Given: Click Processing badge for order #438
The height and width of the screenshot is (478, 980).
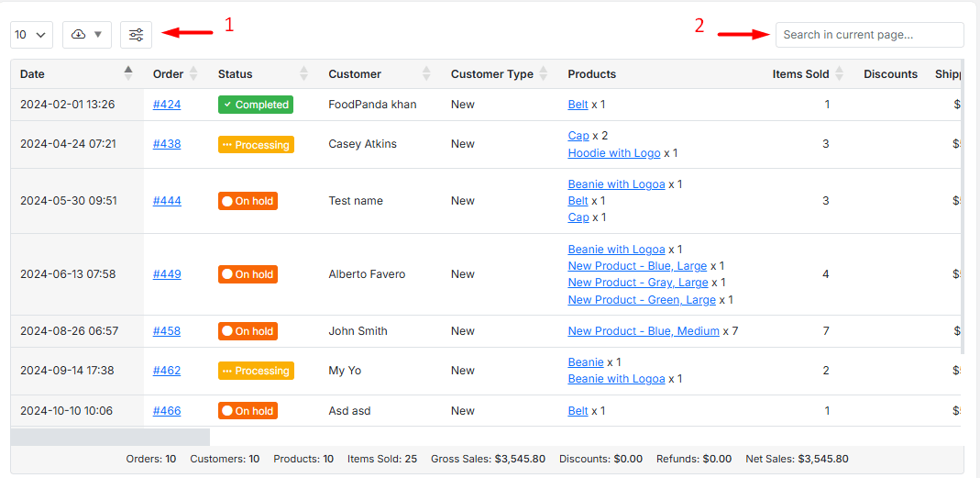Looking at the screenshot, I should click(x=256, y=145).
